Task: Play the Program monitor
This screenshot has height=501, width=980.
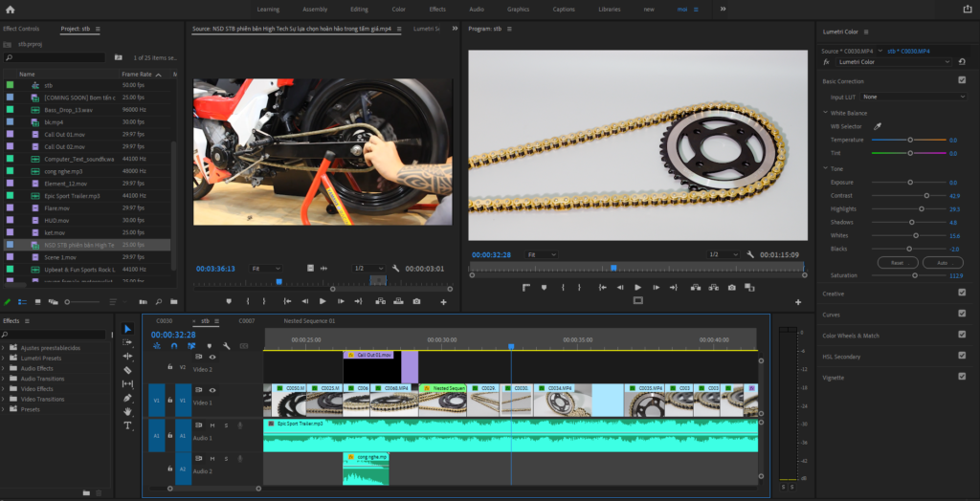Action: coord(637,288)
